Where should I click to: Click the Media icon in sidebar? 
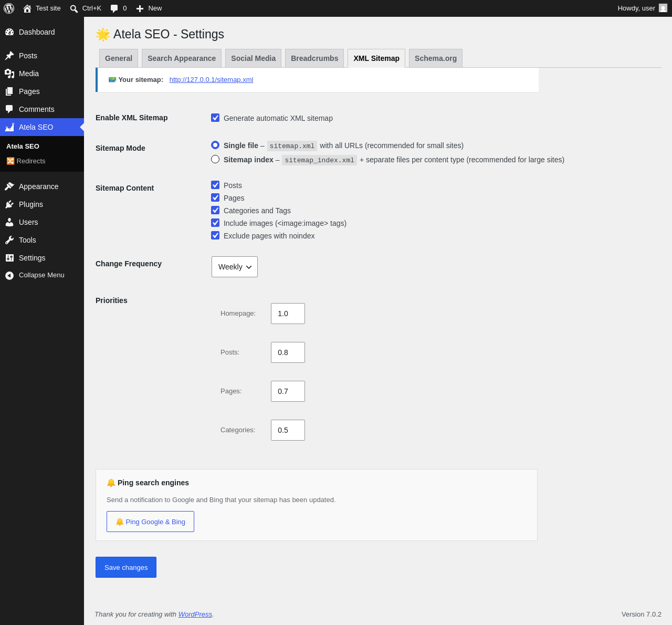tap(9, 74)
